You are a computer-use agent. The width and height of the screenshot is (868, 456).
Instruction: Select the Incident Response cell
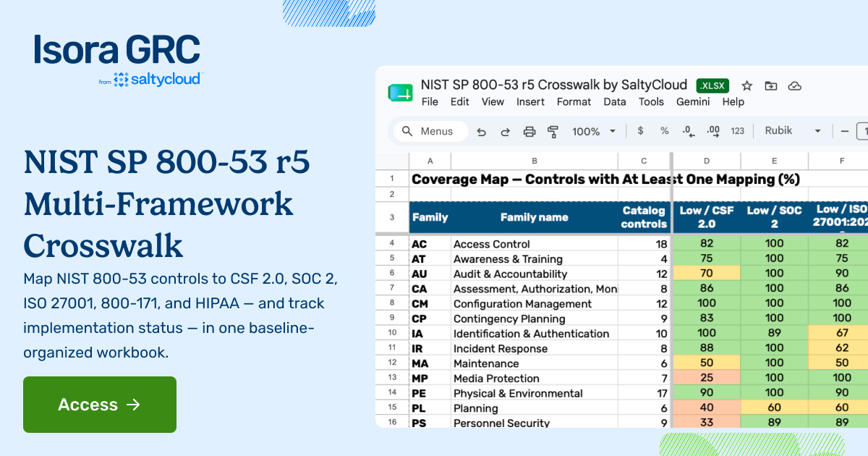point(534,349)
